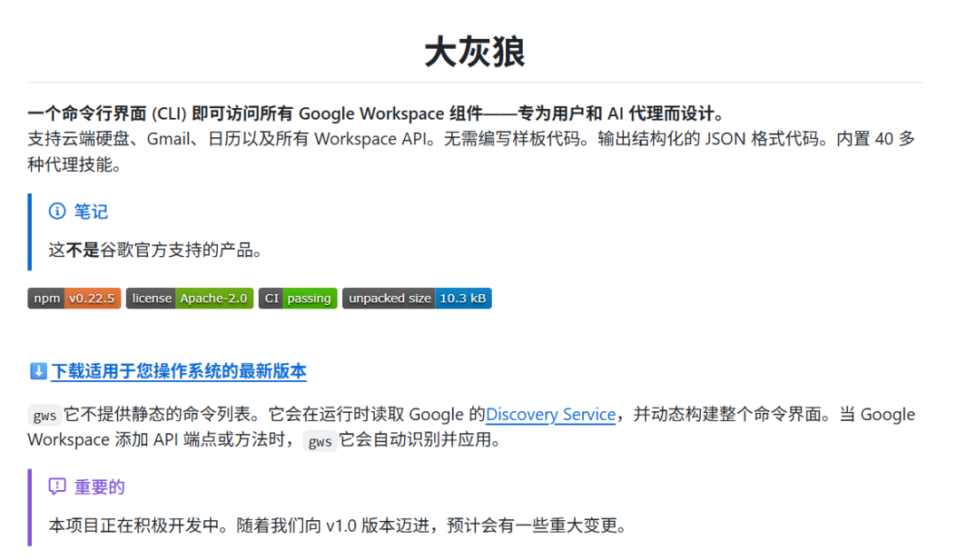957x560 pixels.
Task: Open the license Apache-2.0 badge
Action: (190, 299)
